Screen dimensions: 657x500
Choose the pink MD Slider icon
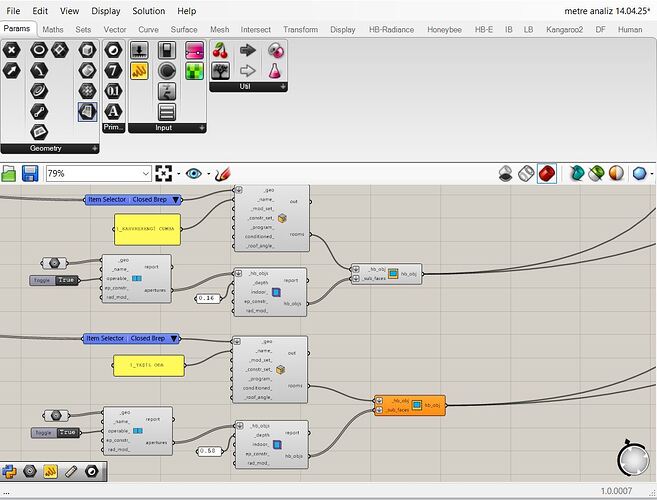coord(194,50)
